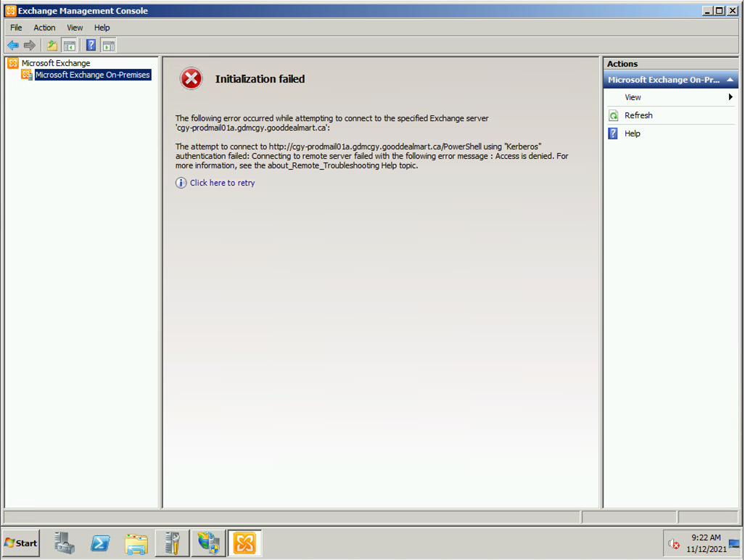Image resolution: width=745 pixels, height=560 pixels.
Task: Collapse the Microsoft Exchange On-Pr... actions section
Action: 730,80
